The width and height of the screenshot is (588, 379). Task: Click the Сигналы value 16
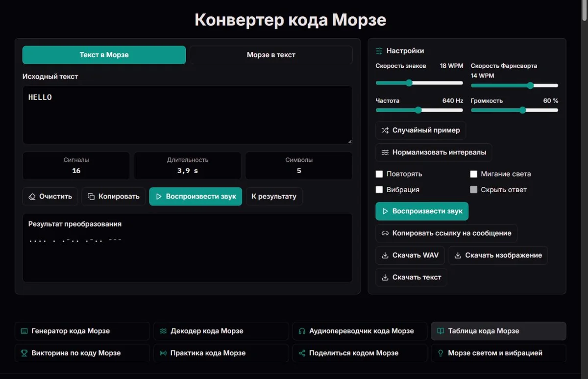click(x=76, y=171)
